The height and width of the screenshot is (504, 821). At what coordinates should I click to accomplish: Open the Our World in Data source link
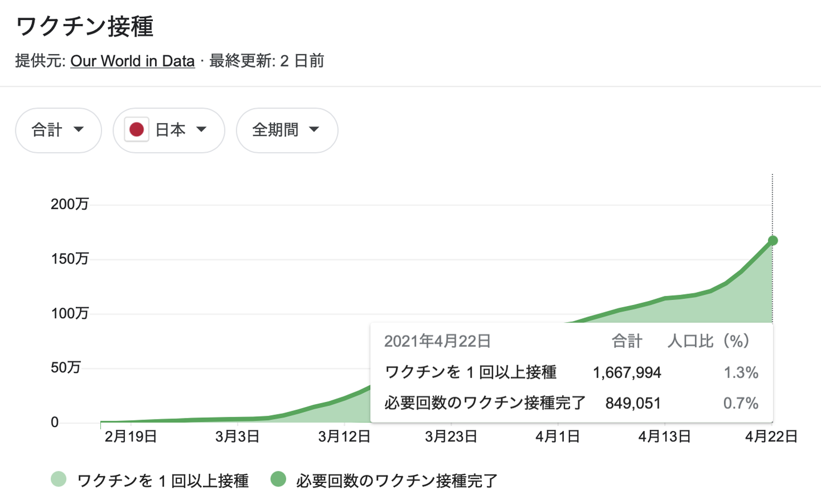pyautogui.click(x=132, y=61)
